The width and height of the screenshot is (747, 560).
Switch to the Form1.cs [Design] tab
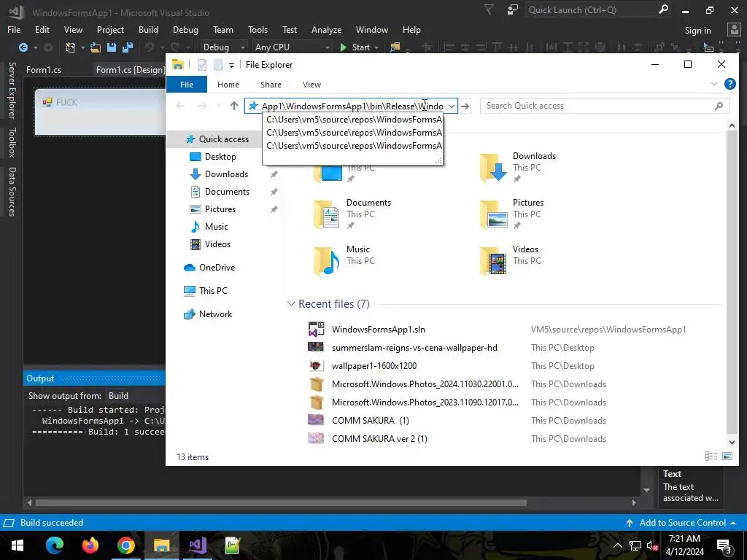(x=130, y=70)
